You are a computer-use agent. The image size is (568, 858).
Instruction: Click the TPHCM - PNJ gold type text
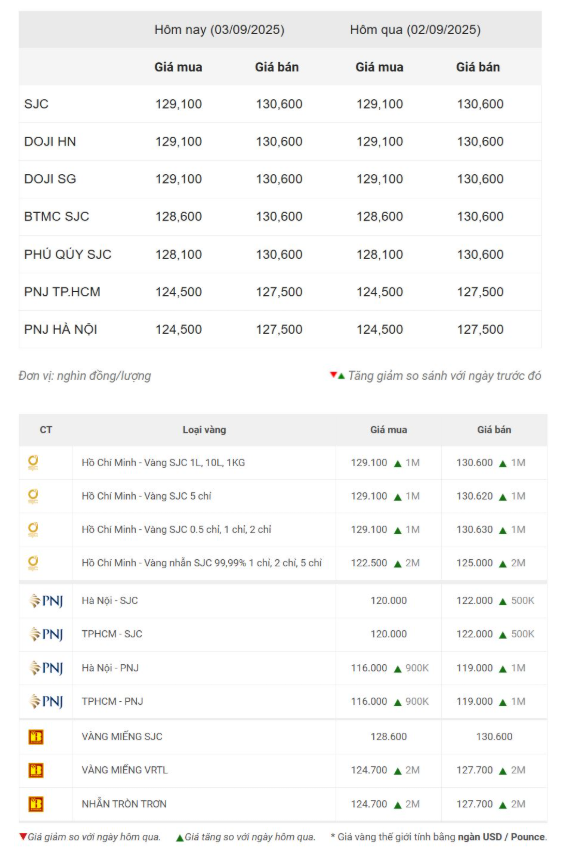tap(112, 702)
